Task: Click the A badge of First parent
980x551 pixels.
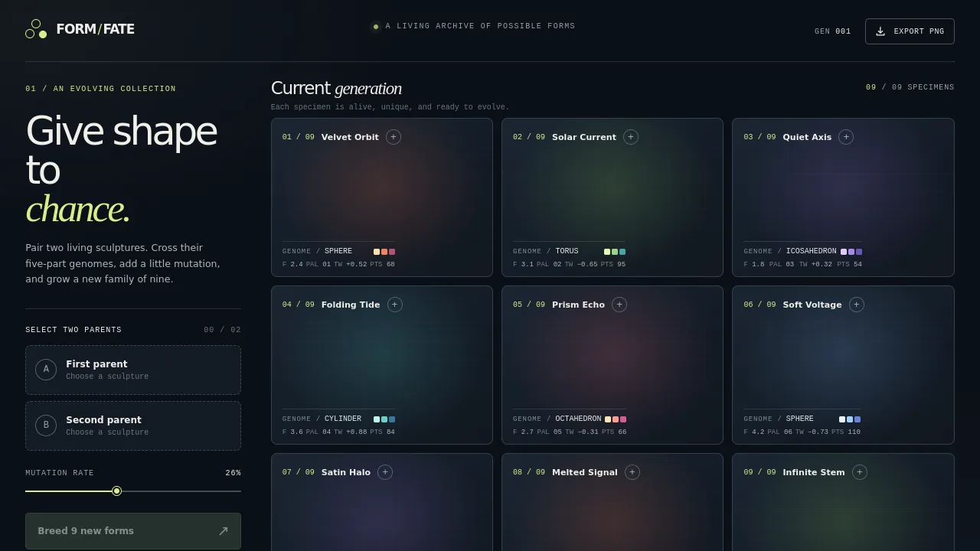Action: coord(46,370)
